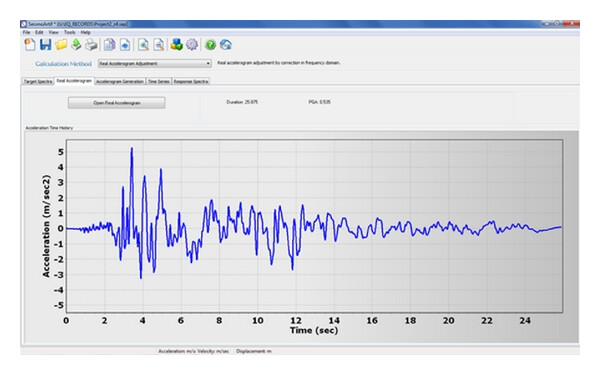Switch to the Target Spectra tab
Screen dimensions: 600x375
pyautogui.click(x=38, y=82)
